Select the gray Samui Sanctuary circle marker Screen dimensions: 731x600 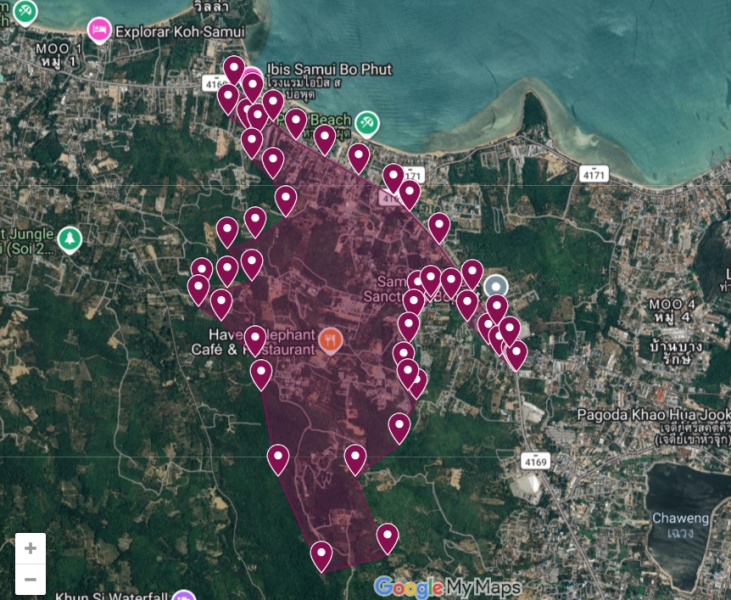(495, 287)
